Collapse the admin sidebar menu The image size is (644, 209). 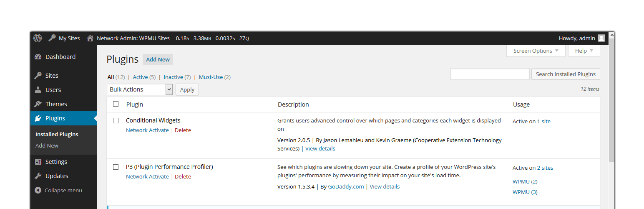click(58, 190)
